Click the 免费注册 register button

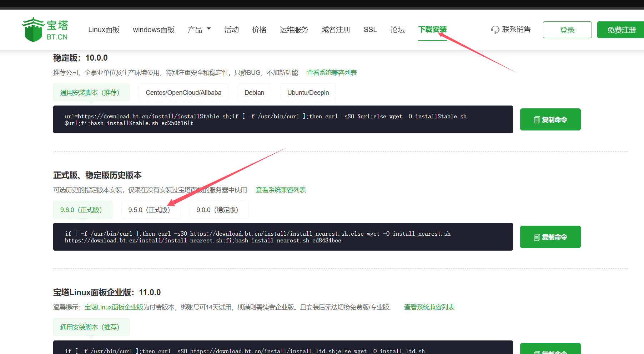(621, 30)
